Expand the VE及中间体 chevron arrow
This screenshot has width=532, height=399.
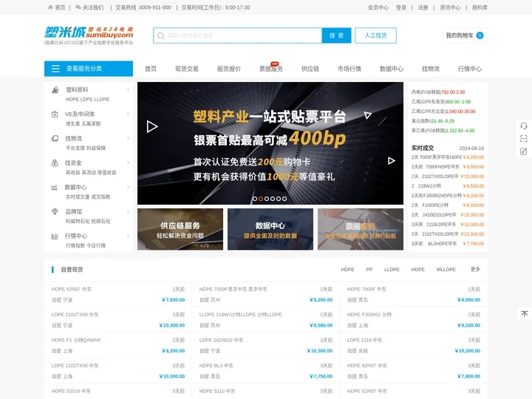pyautogui.click(x=128, y=114)
